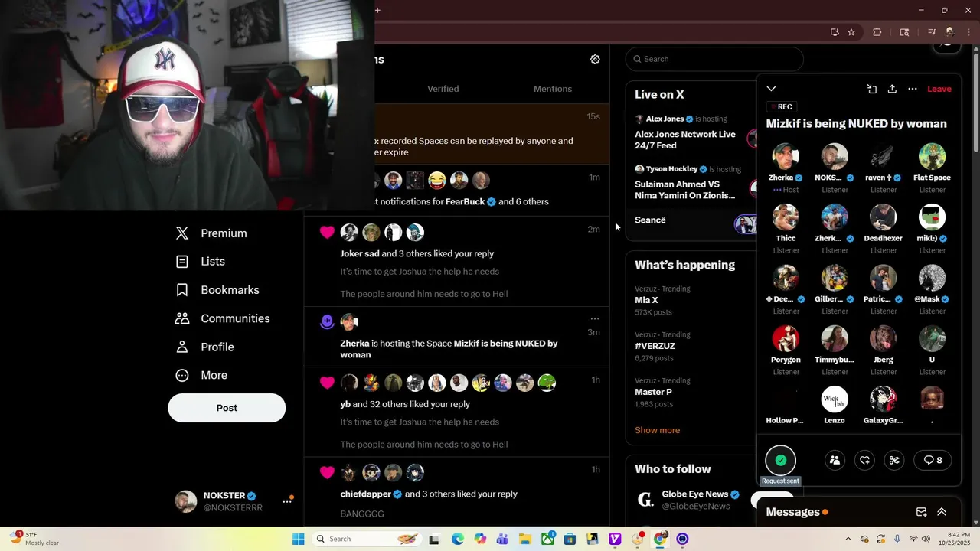
Task: Open Profile in the sidebar
Action: (x=205, y=347)
